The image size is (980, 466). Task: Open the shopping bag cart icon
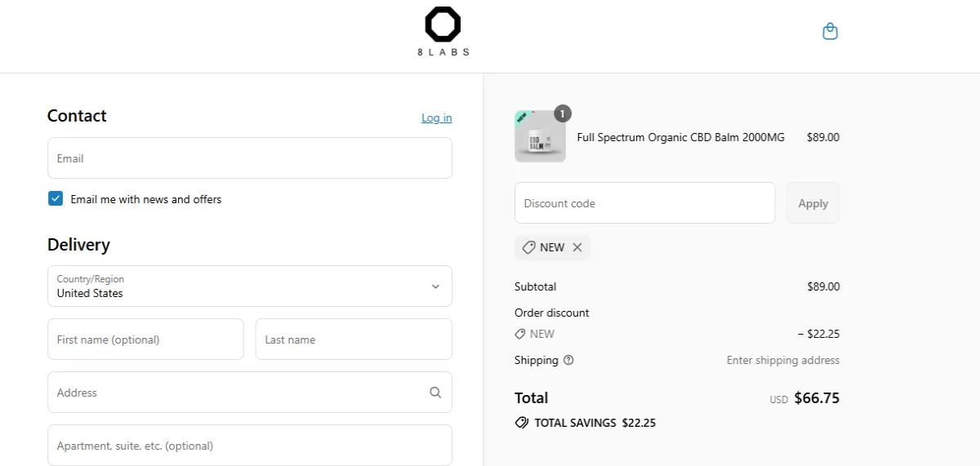pyautogui.click(x=830, y=32)
